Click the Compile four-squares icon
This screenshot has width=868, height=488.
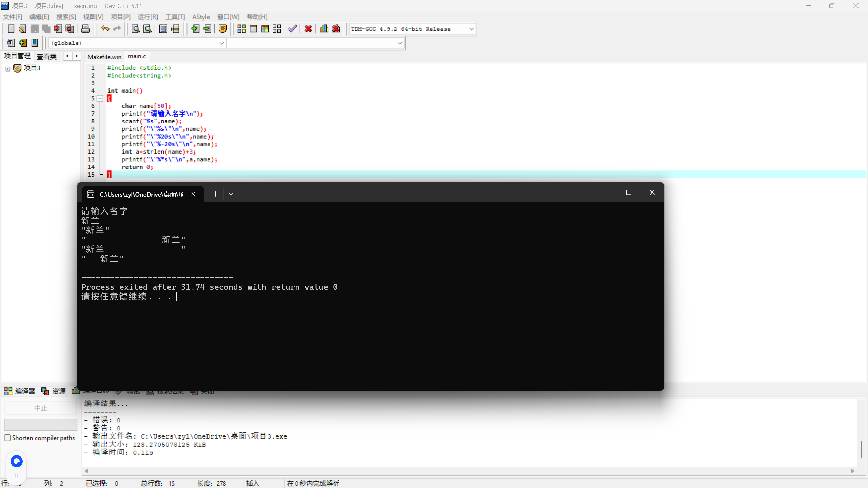[x=241, y=29]
